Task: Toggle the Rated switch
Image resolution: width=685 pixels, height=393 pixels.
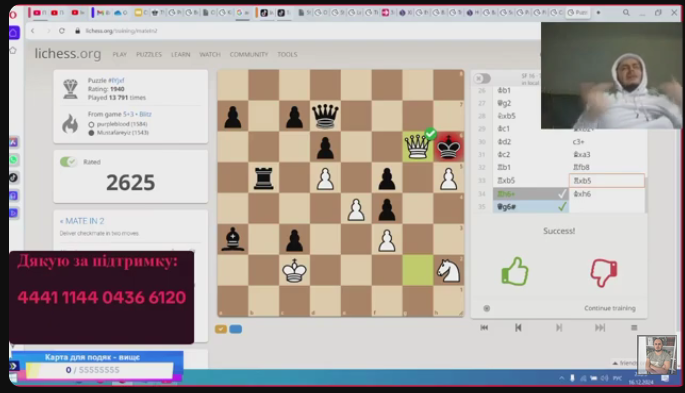Action: click(68, 162)
